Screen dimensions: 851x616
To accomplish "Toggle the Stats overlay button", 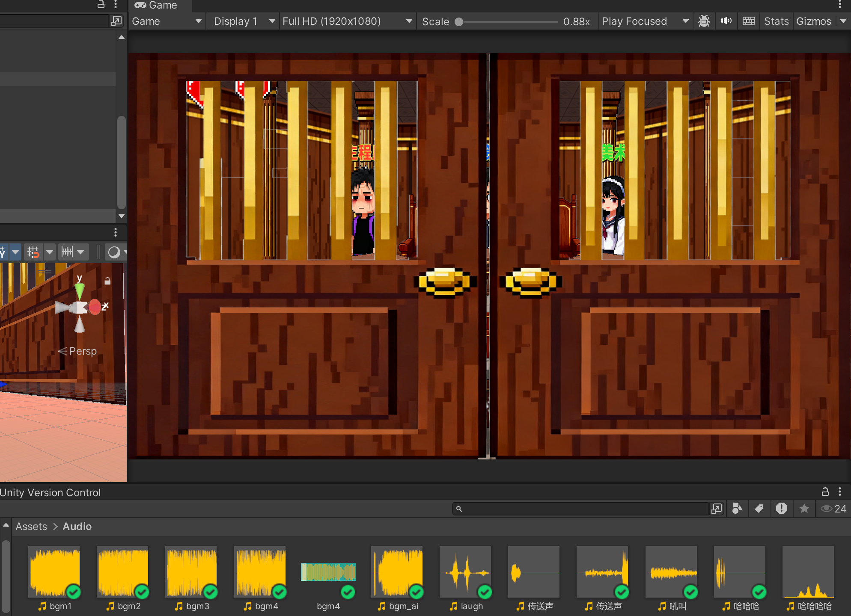I will point(776,21).
